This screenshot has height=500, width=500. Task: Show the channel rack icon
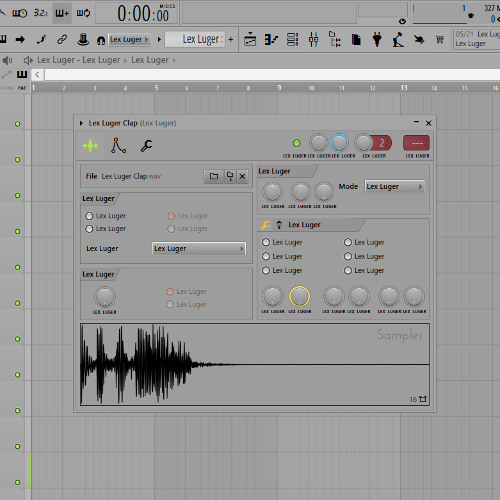[x=292, y=40]
